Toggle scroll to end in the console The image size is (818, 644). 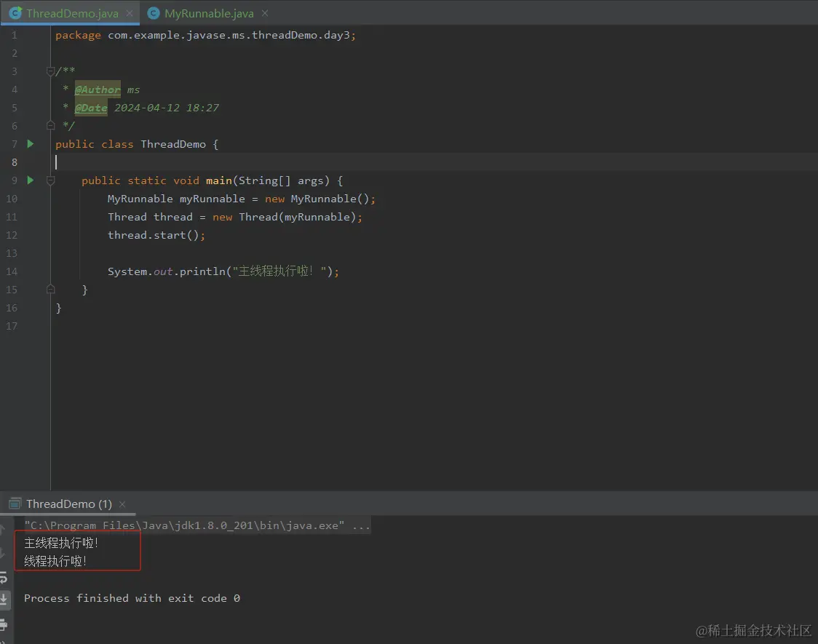click(x=3, y=599)
